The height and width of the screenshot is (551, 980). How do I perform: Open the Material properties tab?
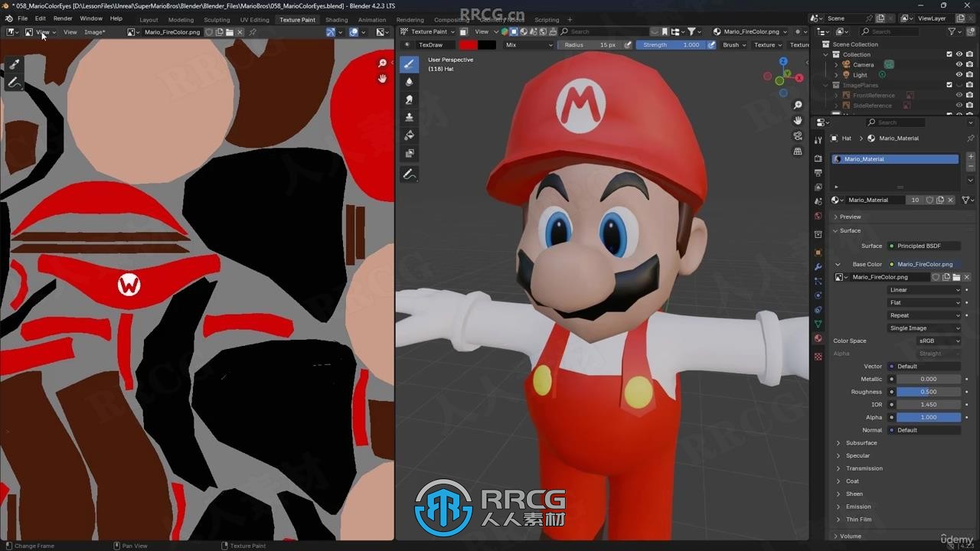point(818,339)
